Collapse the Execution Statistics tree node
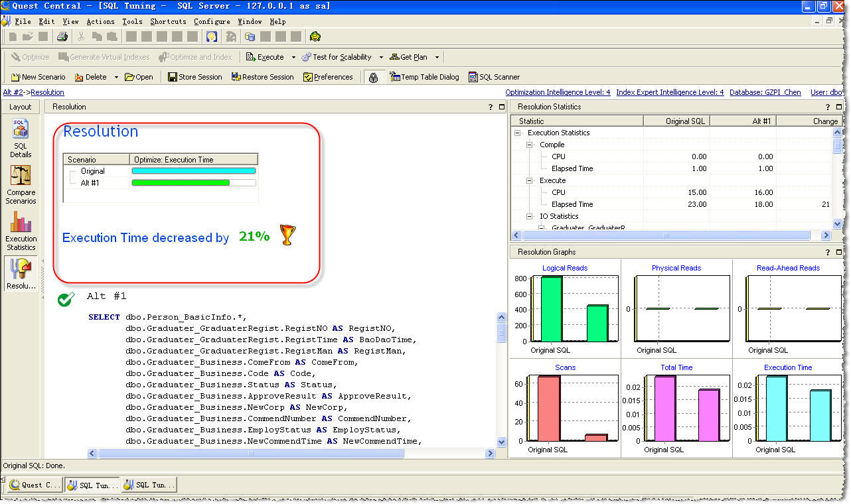The height and width of the screenshot is (504, 851). 518,133
